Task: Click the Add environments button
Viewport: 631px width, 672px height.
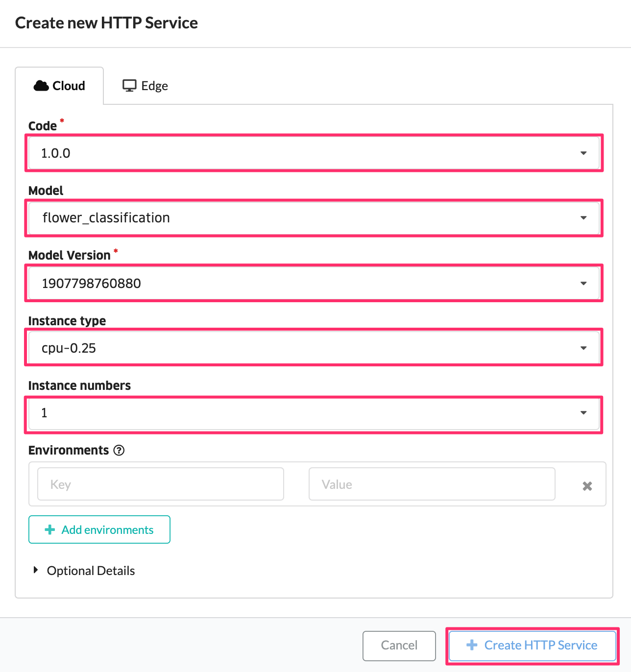Action: coord(99,529)
